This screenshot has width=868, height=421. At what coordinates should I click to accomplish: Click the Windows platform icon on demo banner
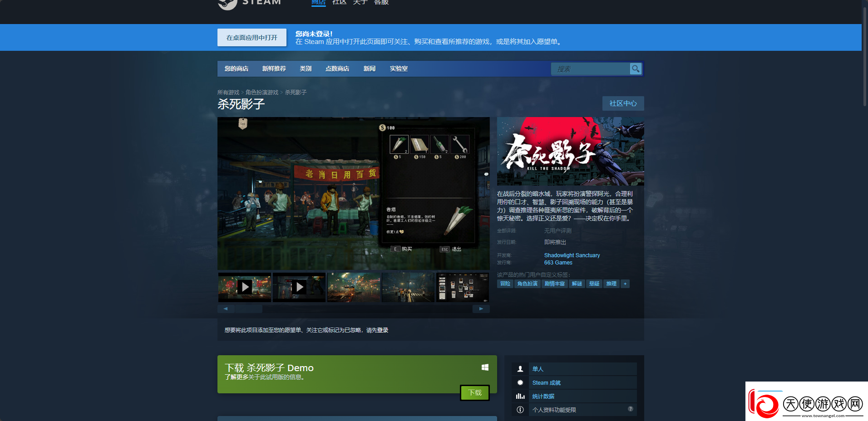(x=485, y=367)
